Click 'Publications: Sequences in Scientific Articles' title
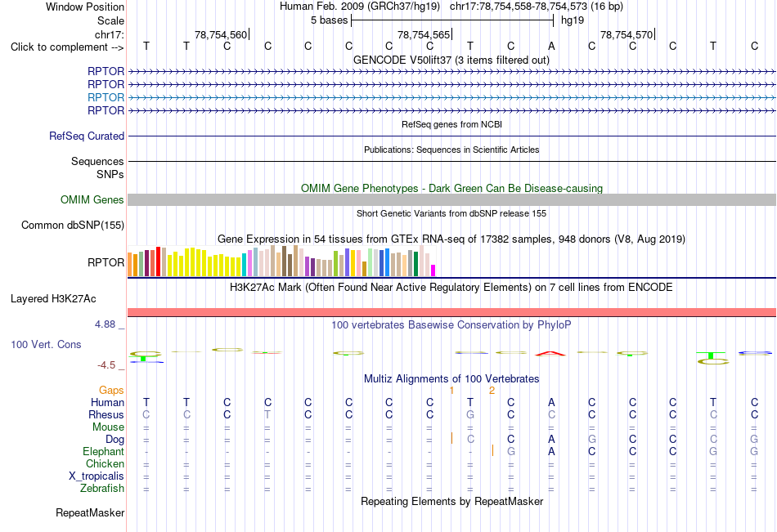This screenshot has height=532, width=777. tap(451, 150)
